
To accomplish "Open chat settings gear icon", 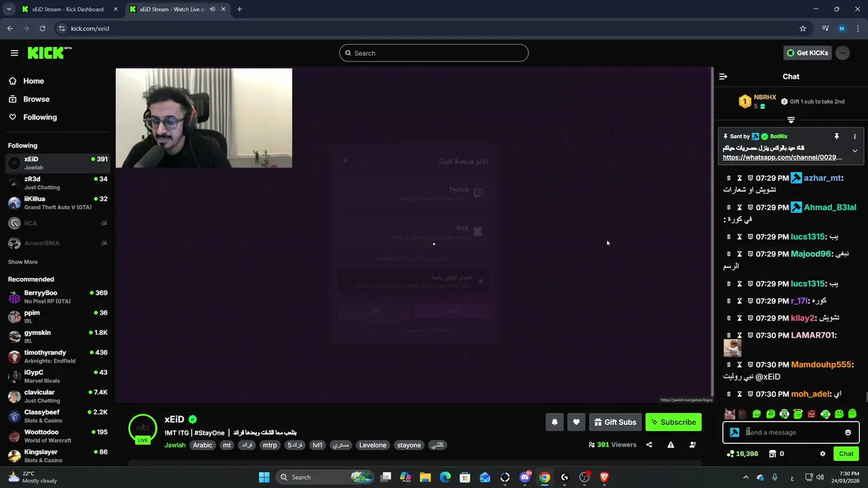I will [x=823, y=453].
